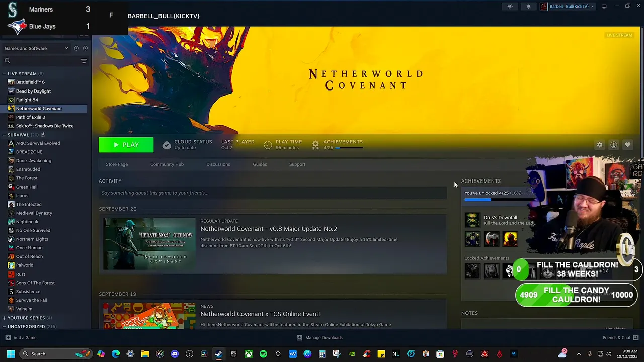Select Battlefield 6 in the library
The width and height of the screenshot is (644, 362).
(x=30, y=82)
